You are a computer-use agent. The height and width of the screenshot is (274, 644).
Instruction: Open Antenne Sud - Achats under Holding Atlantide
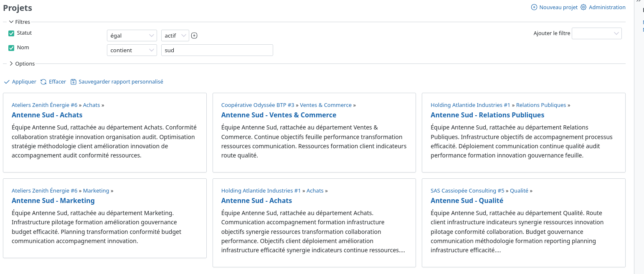256,200
